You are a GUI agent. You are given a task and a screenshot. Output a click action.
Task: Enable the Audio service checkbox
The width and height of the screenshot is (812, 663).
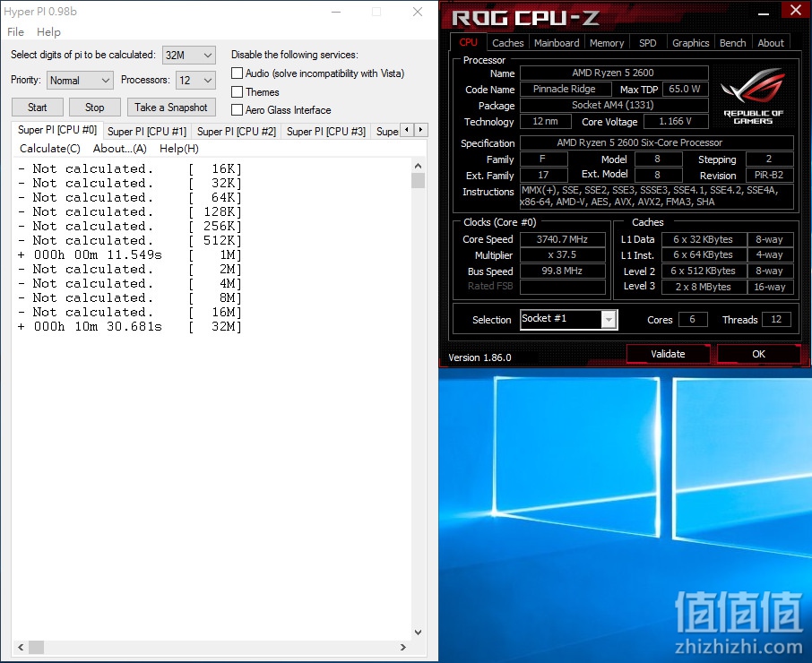pyautogui.click(x=238, y=73)
